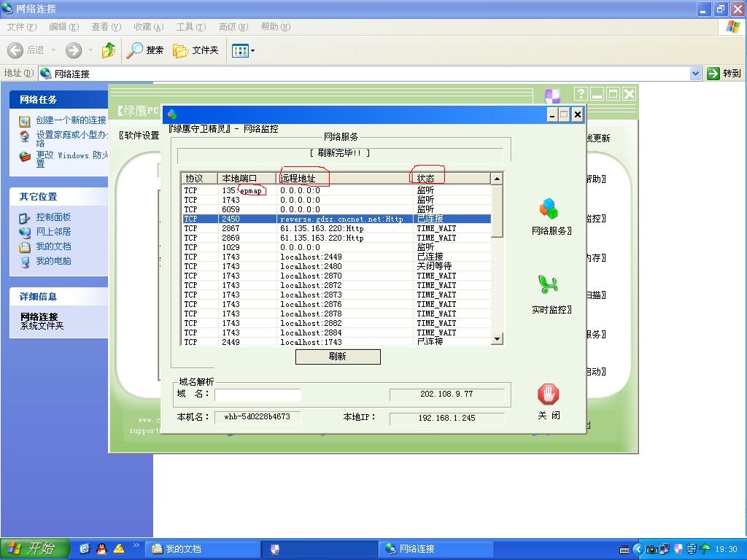This screenshot has height=560, width=747.
Task: Click the 控制面板 control panel icon
Action: pos(24,218)
